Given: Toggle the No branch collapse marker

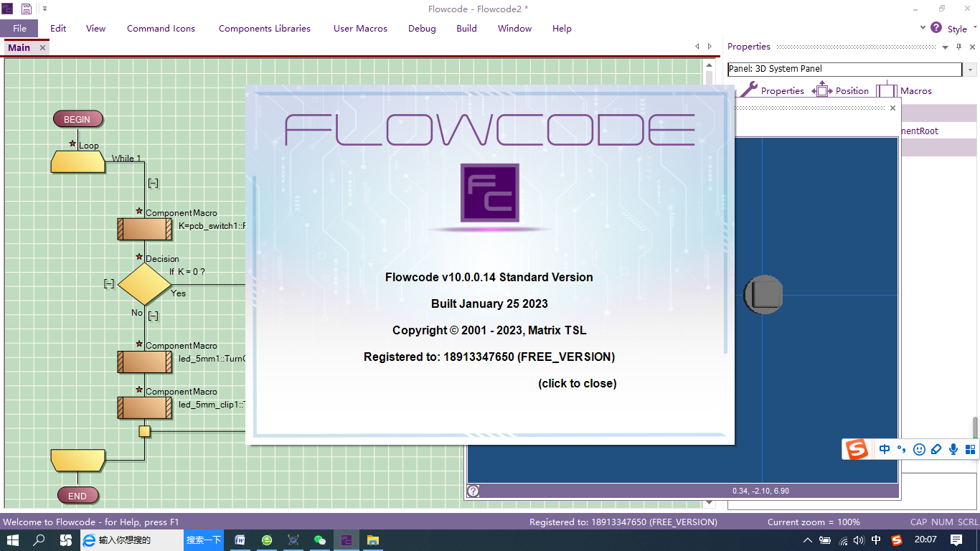Looking at the screenshot, I should pos(153,316).
